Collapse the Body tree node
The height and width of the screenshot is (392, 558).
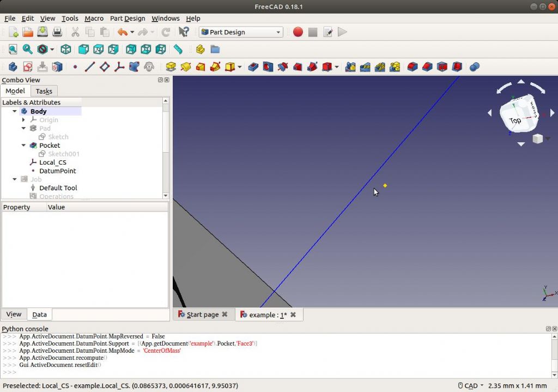[15, 111]
